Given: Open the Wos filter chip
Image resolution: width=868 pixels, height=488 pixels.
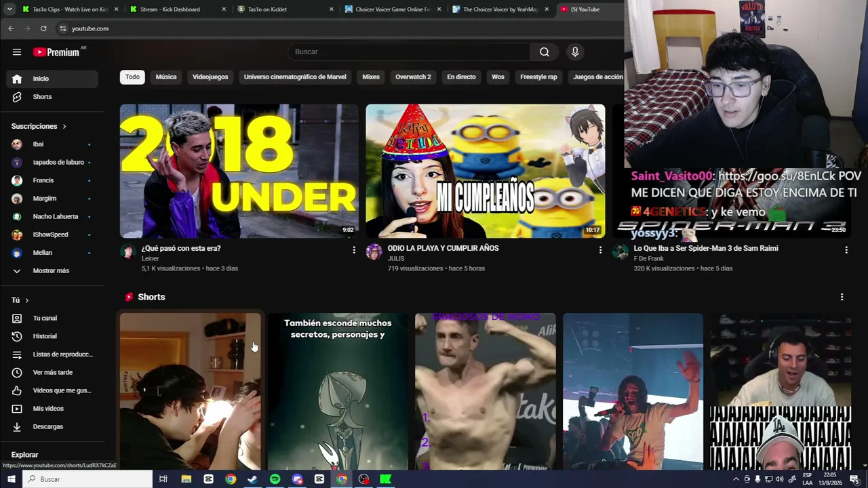Looking at the screenshot, I should pos(498,77).
